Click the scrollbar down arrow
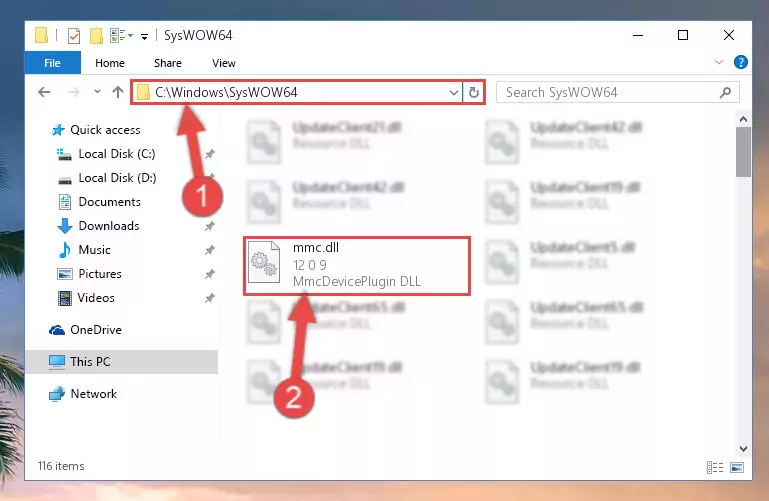The width and height of the screenshot is (769, 501). click(743, 449)
